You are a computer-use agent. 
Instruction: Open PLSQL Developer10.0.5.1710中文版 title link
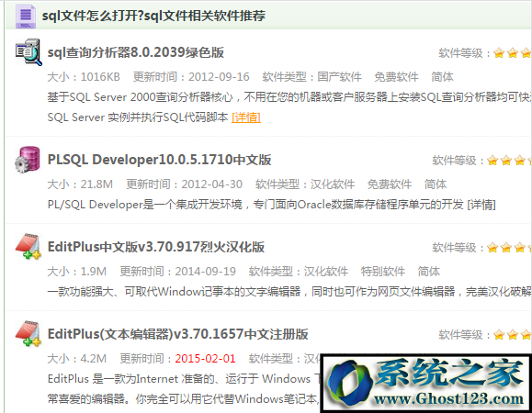(159, 160)
